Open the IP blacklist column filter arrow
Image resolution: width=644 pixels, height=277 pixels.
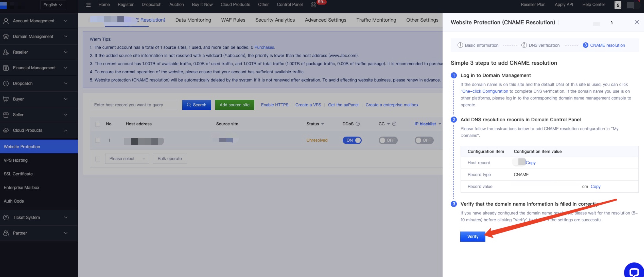[440, 124]
